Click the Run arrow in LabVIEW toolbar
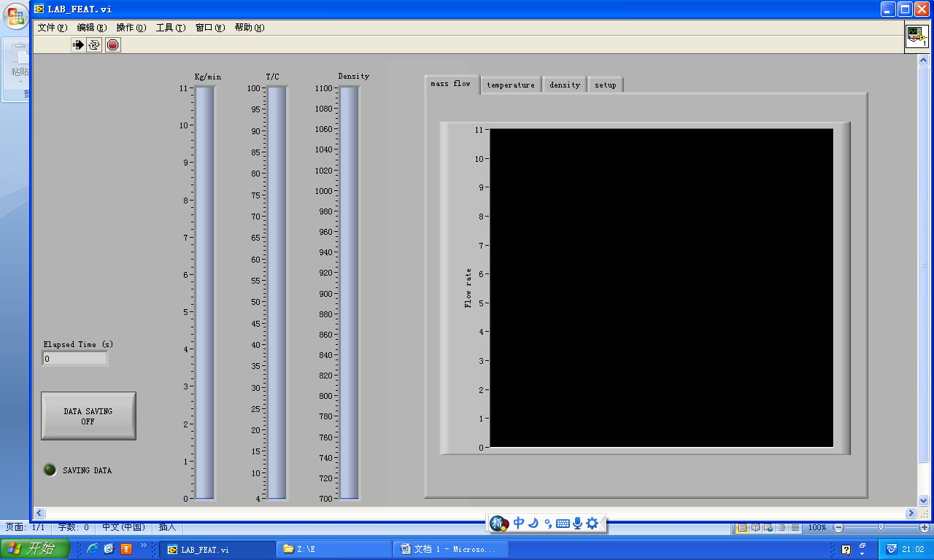 tap(78, 45)
